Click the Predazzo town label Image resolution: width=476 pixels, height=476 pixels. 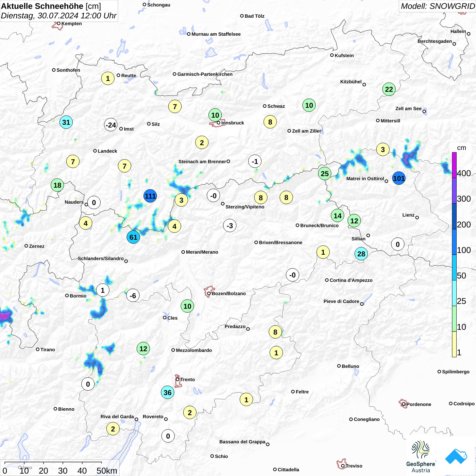click(235, 326)
